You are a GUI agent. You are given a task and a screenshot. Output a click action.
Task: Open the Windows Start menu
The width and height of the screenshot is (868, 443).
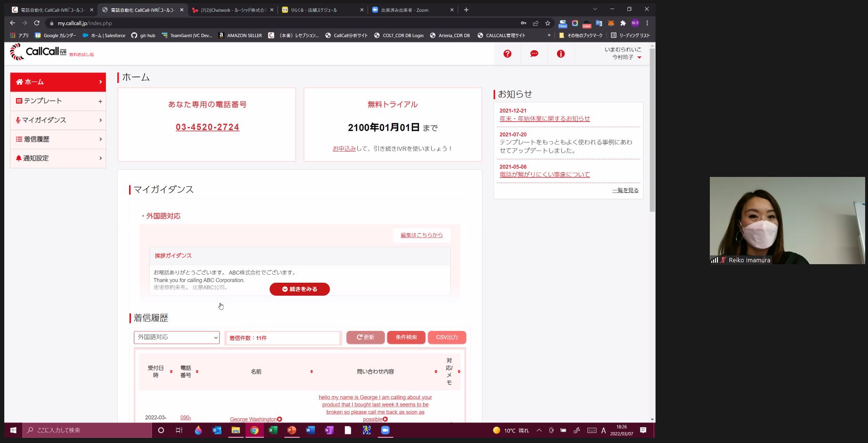pyautogui.click(x=13, y=430)
